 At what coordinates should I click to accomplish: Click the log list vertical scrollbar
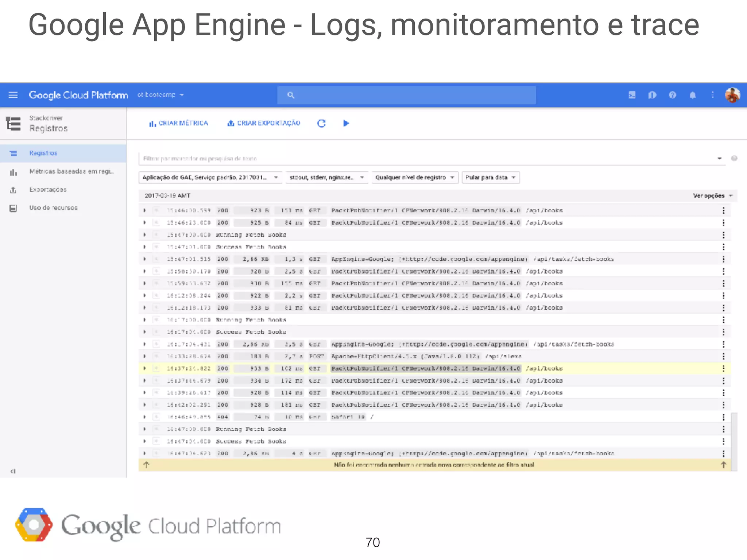734,441
